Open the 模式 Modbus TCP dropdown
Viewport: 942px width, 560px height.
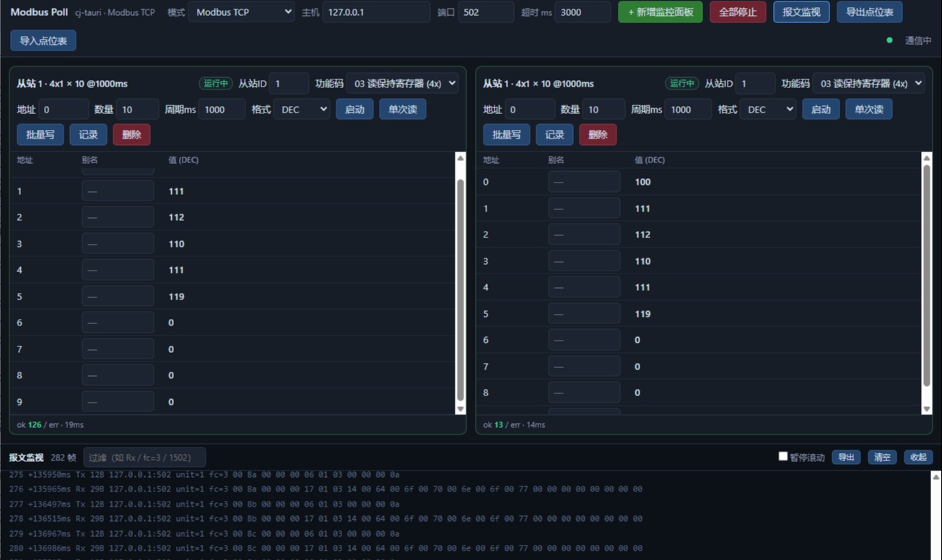[241, 12]
